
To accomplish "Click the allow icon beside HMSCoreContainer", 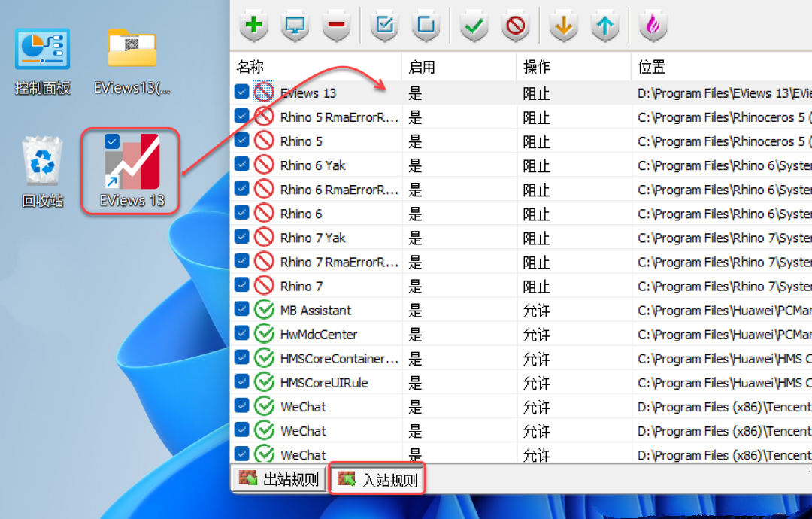I will (x=264, y=358).
